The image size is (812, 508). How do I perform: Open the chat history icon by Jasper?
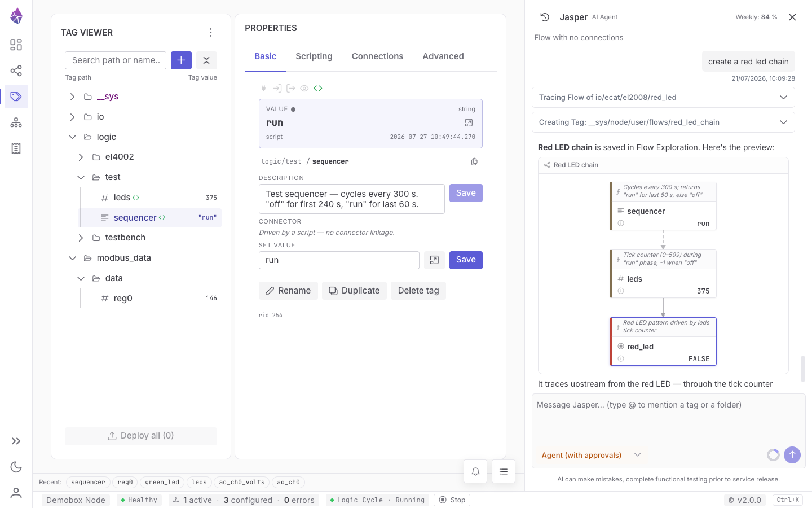(545, 17)
